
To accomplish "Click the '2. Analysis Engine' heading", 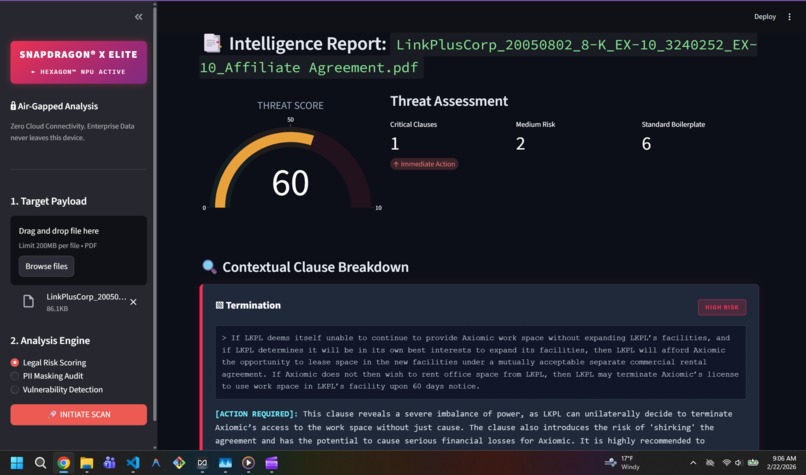I will 50,340.
